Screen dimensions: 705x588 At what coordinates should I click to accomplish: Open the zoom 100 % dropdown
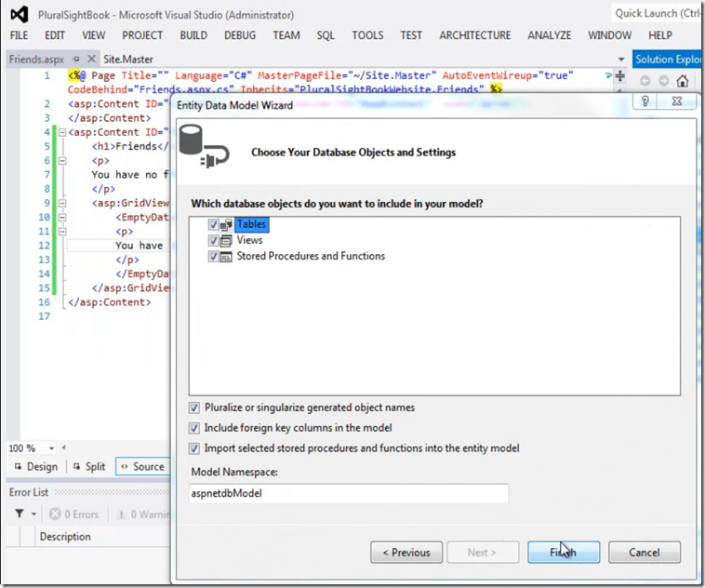[x=51, y=448]
